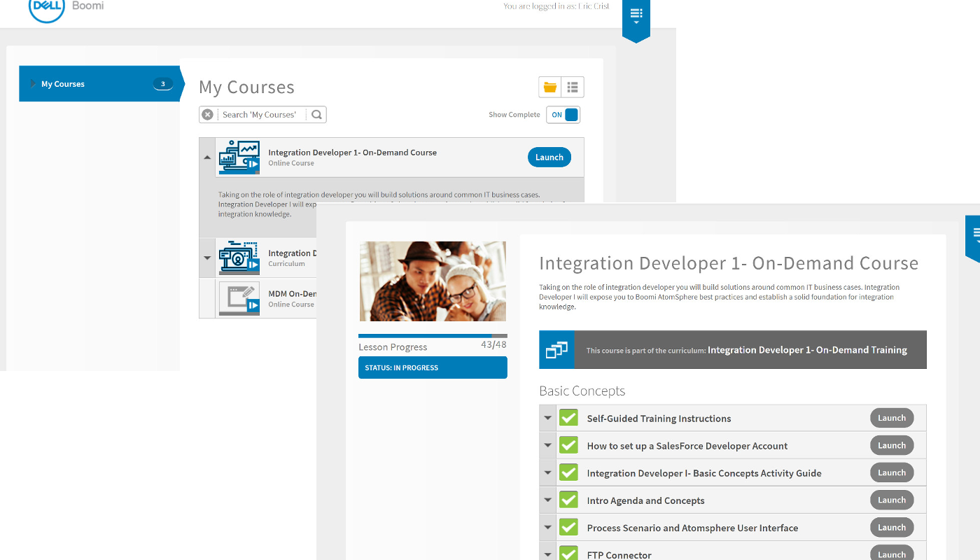Expand My Courses sidebar arrow
Screen dimensions: 980x560
[x=33, y=84]
